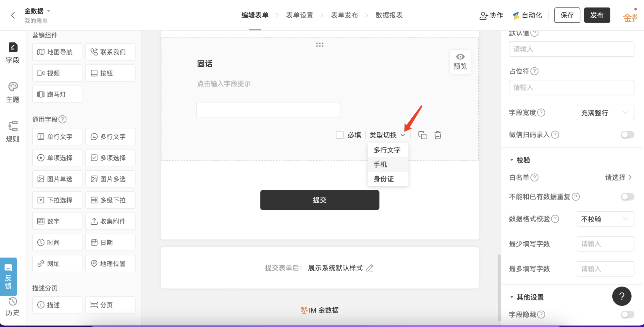Screen dimensions: 644x327
Task: Add a 单行文字 single-line text field
Action: tap(57, 137)
